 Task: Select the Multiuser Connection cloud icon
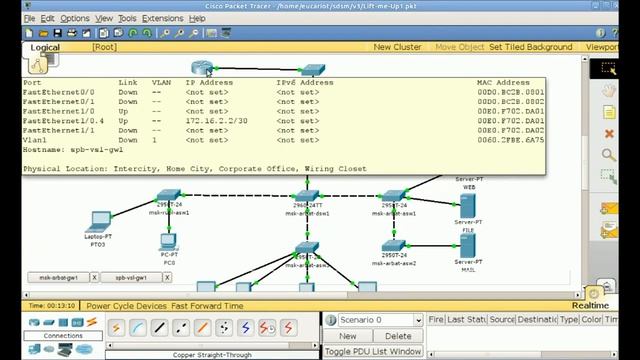(x=84, y=349)
